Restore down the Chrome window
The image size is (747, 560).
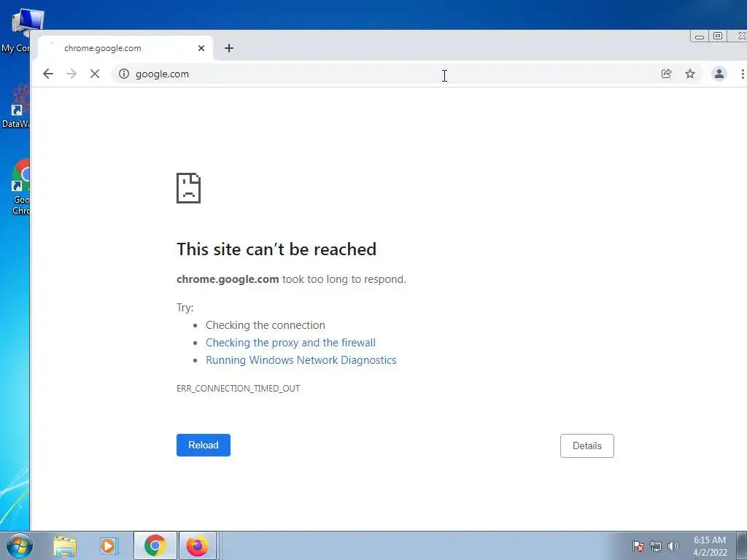pyautogui.click(x=718, y=36)
